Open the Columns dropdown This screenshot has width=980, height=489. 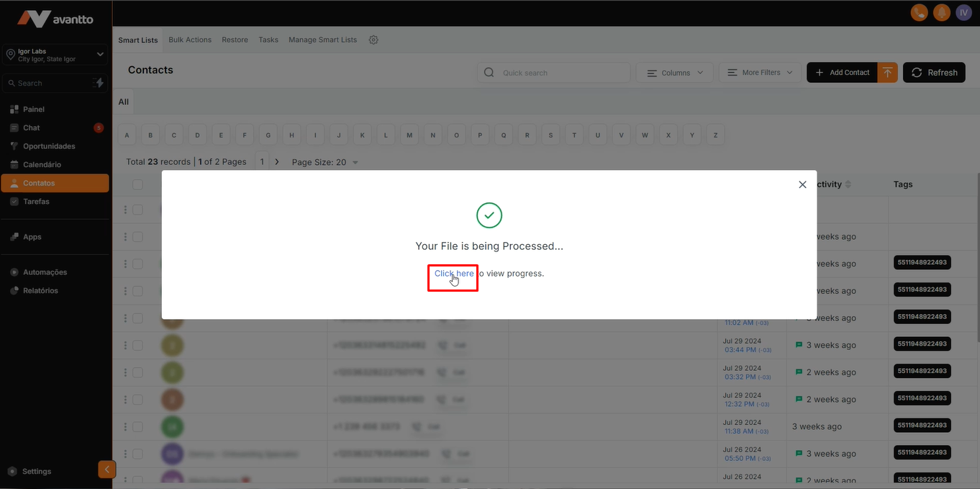pyautogui.click(x=675, y=73)
